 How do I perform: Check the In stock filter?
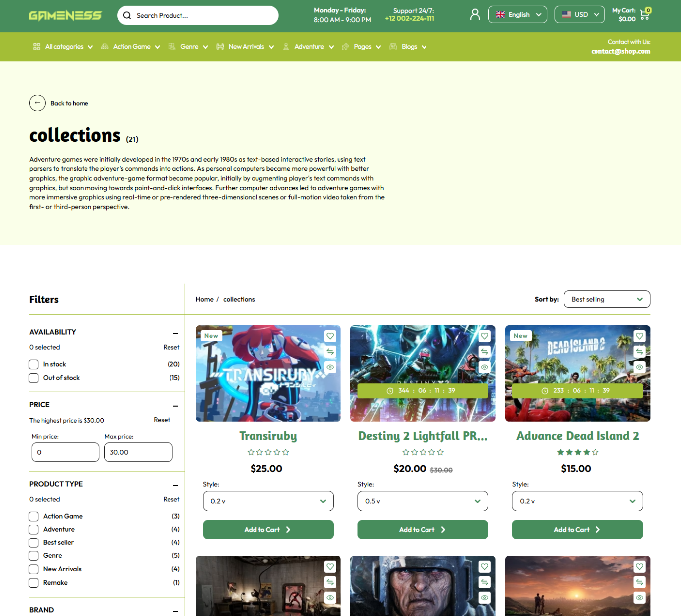(x=34, y=364)
